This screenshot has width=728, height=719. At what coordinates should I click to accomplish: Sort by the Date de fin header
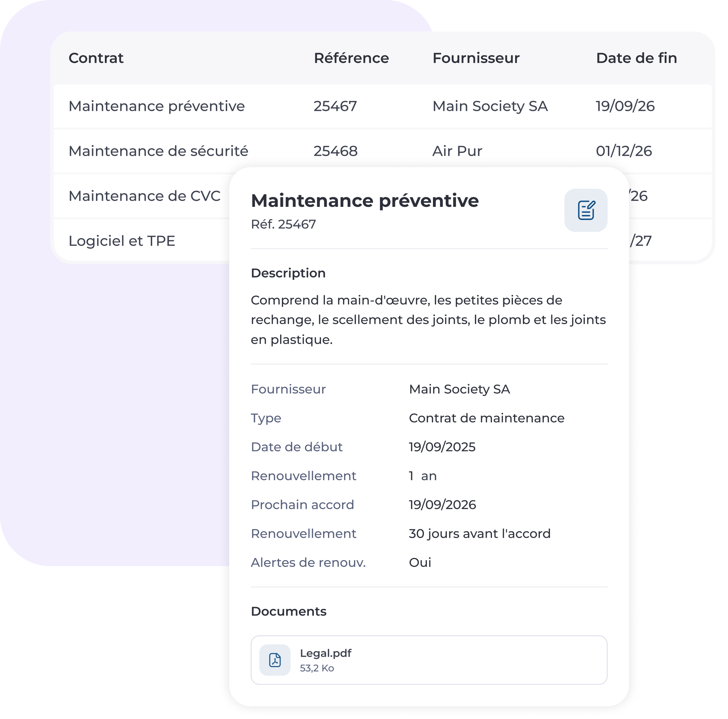click(636, 58)
